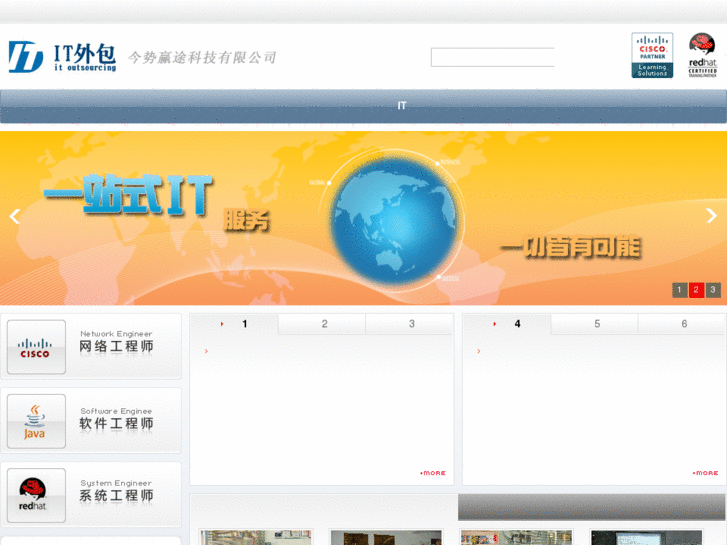This screenshot has width=727, height=545.
Task: Open 网络工程师 Network Engineer link
Action: [x=116, y=342]
